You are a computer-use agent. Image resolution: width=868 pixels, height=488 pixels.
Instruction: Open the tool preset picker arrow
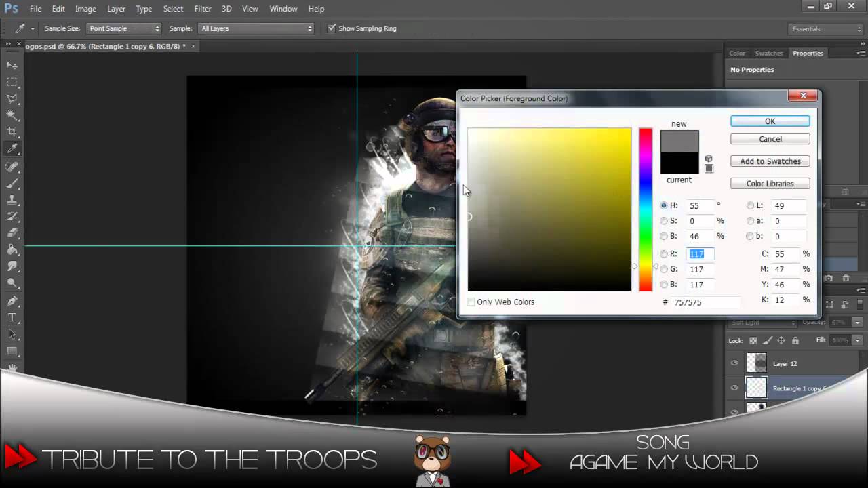tap(33, 28)
